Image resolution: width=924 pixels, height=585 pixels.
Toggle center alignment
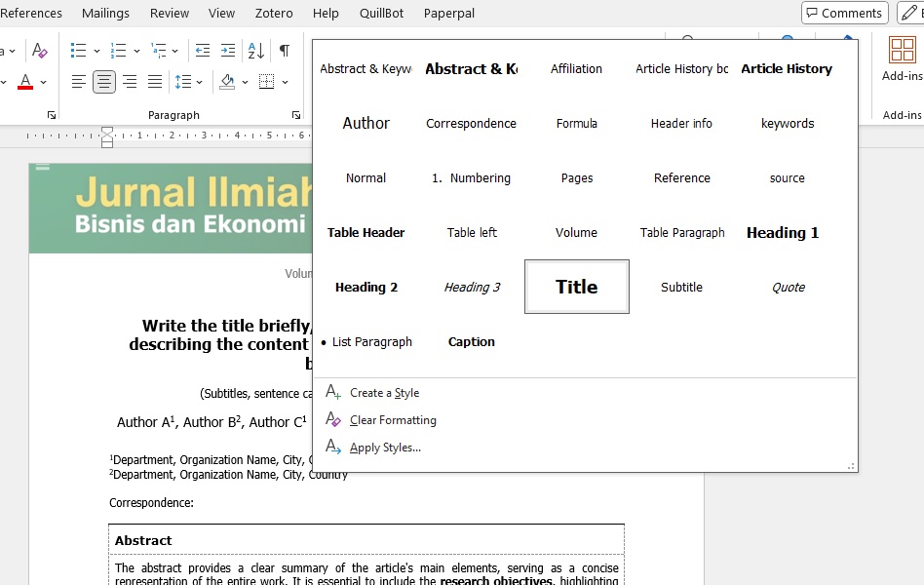[x=104, y=81]
